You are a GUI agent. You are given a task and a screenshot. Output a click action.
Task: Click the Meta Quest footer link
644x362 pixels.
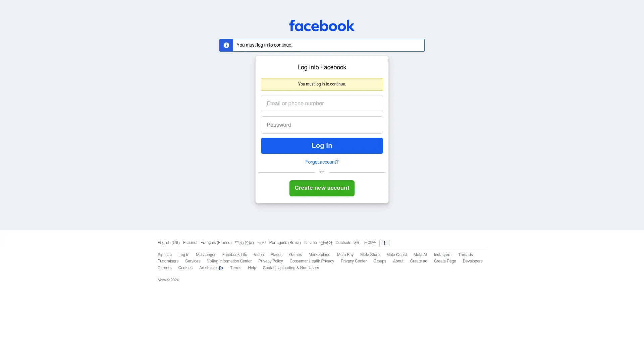396,255
